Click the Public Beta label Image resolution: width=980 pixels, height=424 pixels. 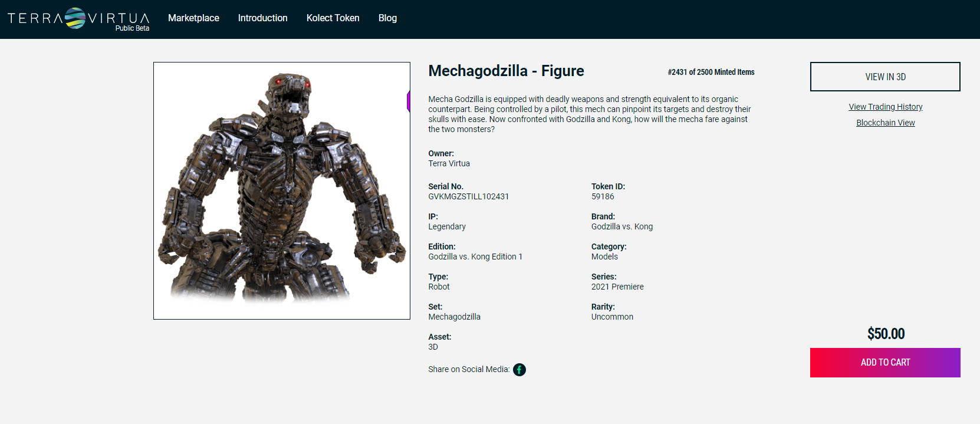[x=132, y=28]
